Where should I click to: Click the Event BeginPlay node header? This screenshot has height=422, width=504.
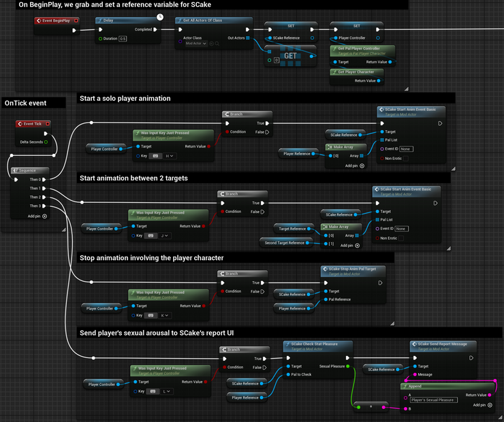tap(56, 21)
